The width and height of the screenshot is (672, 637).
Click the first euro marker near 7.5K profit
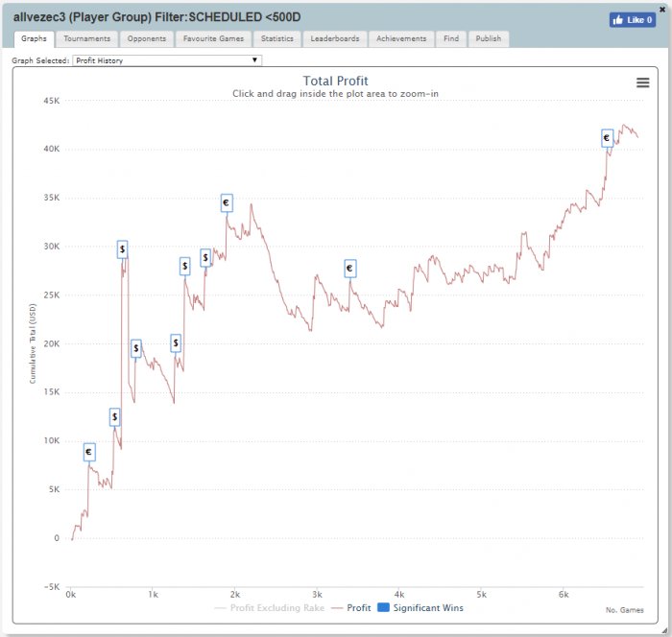pyautogui.click(x=89, y=452)
